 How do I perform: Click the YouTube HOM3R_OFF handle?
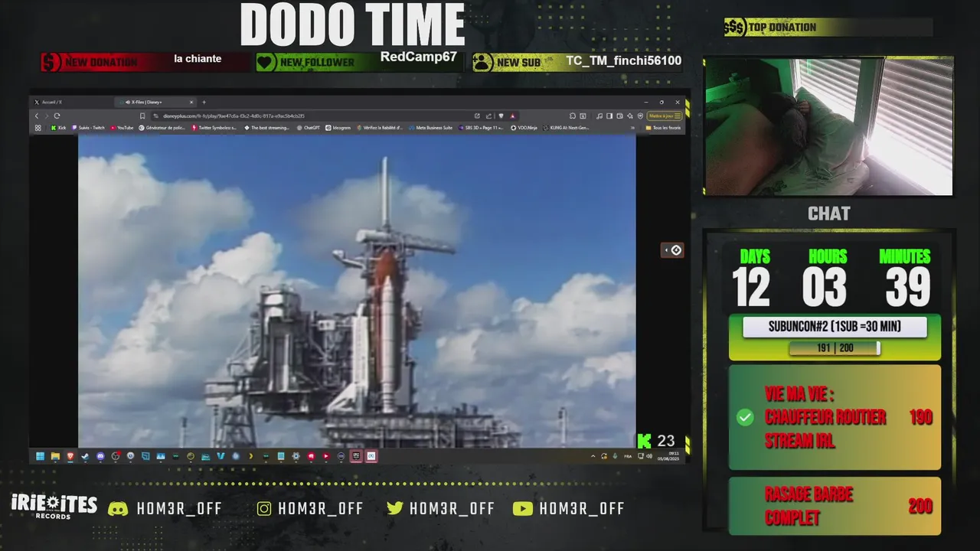[582, 509]
